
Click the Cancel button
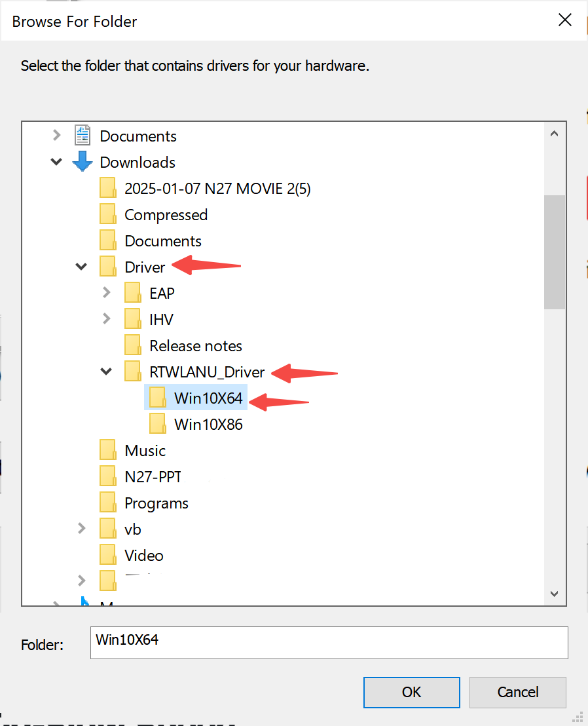[517, 692]
